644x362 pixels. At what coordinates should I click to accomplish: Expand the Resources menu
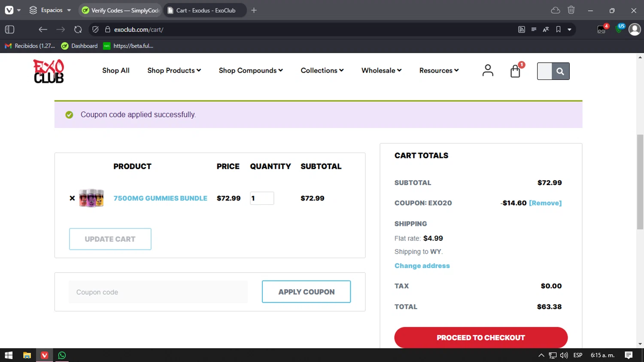click(x=439, y=70)
